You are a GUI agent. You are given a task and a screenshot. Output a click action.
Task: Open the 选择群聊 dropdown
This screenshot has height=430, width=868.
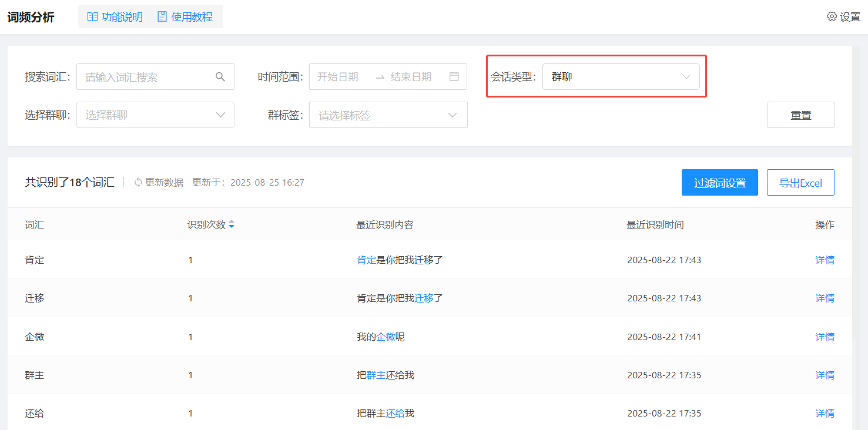tap(155, 115)
